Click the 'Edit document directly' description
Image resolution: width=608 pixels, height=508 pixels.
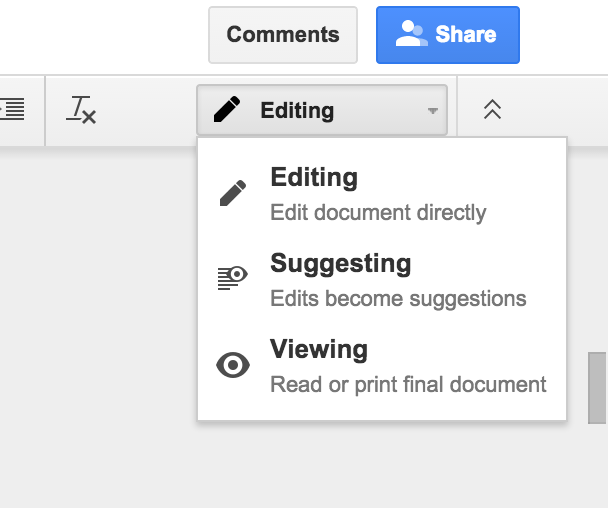pyautogui.click(x=378, y=213)
